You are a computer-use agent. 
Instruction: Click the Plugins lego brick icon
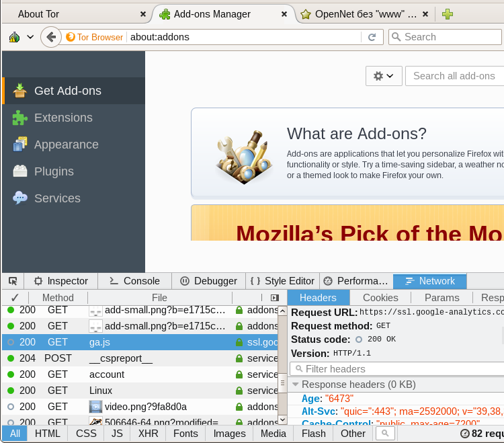tap(20, 171)
